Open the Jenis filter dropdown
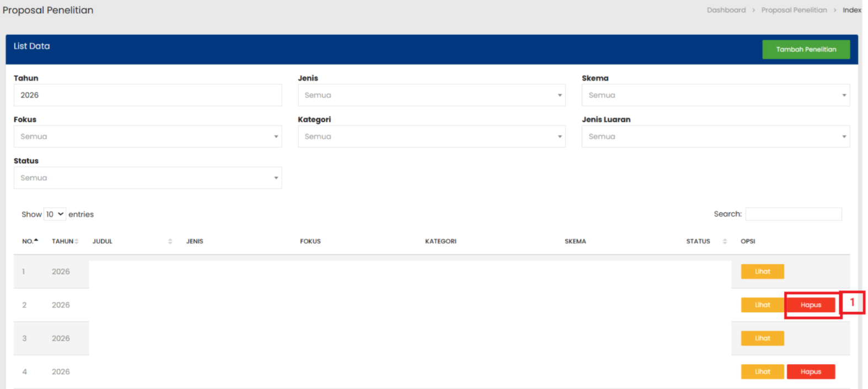 tap(431, 95)
